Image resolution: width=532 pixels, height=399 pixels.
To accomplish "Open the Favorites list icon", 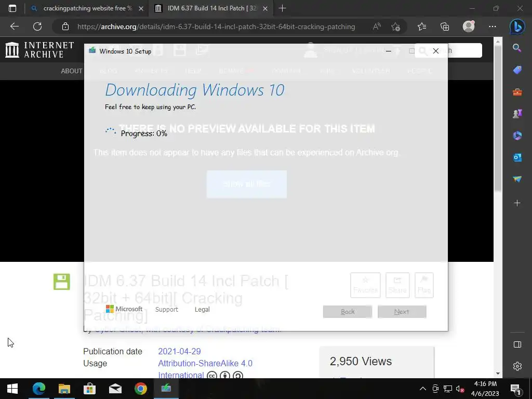I will pos(422,26).
